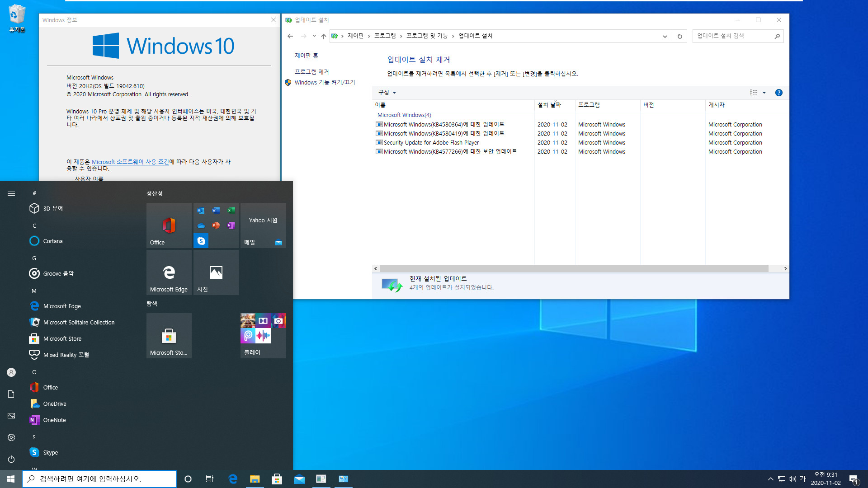Select the KB4580364 update row
The image size is (868, 488).
tap(581, 124)
